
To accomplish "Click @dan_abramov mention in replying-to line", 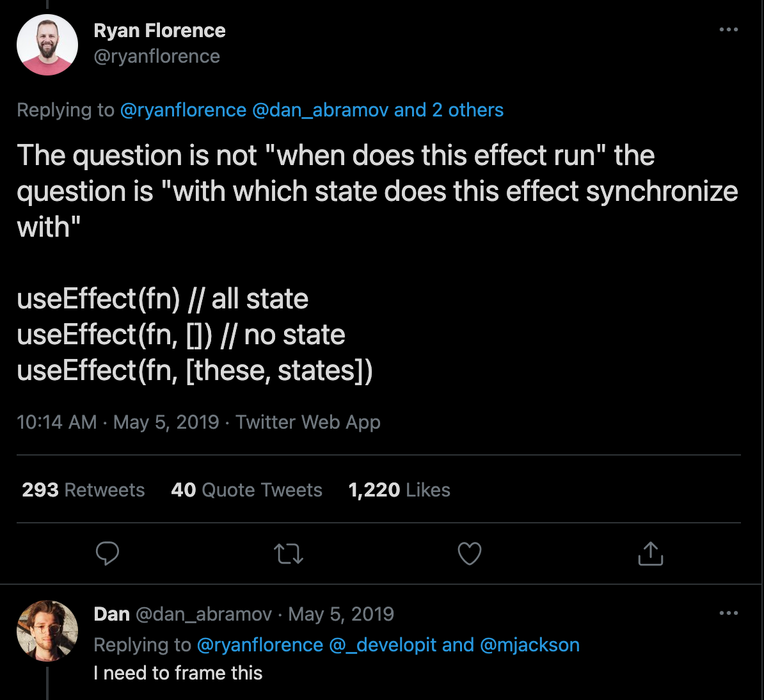I will click(x=320, y=110).
